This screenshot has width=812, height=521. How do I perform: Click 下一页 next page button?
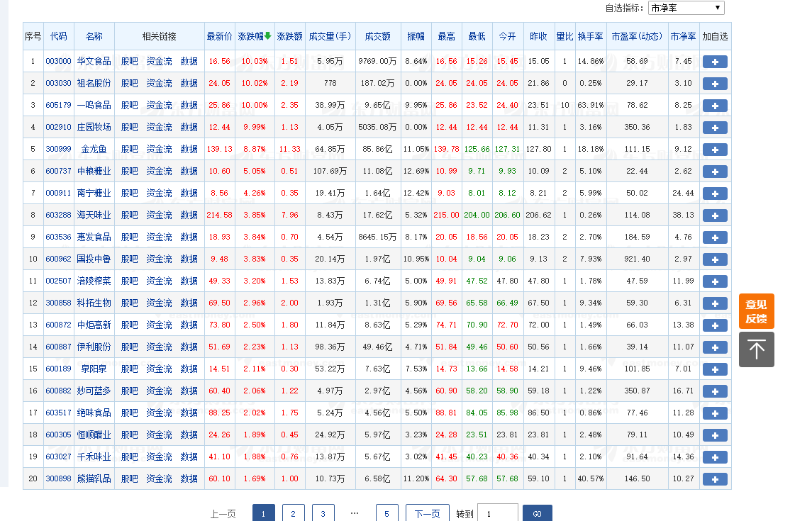point(428,513)
